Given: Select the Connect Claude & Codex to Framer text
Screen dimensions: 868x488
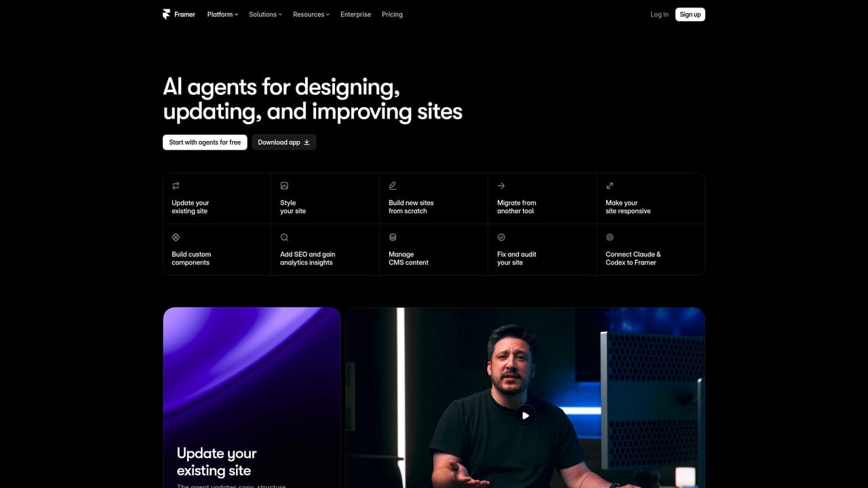Looking at the screenshot, I should coord(633,258).
